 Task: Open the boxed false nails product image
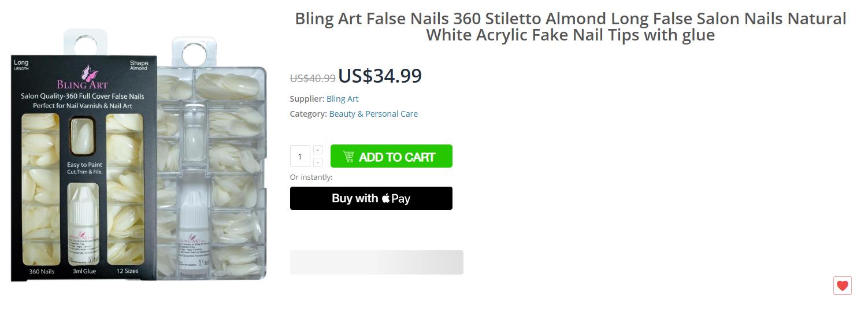pos(83,168)
